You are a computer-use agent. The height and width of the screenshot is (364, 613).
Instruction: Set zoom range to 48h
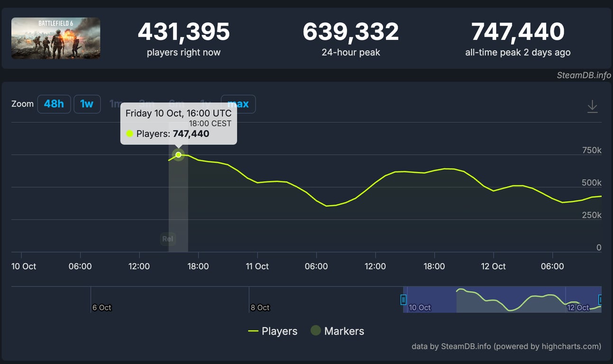point(54,104)
